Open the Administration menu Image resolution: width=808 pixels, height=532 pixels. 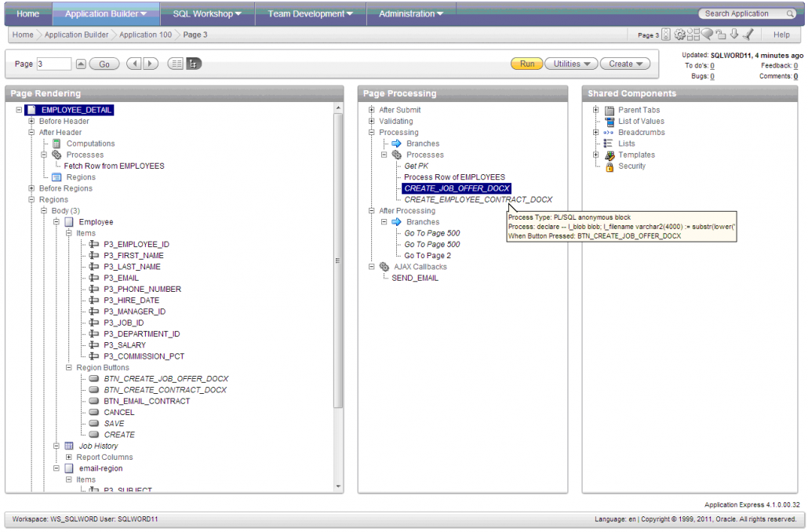pyautogui.click(x=403, y=13)
